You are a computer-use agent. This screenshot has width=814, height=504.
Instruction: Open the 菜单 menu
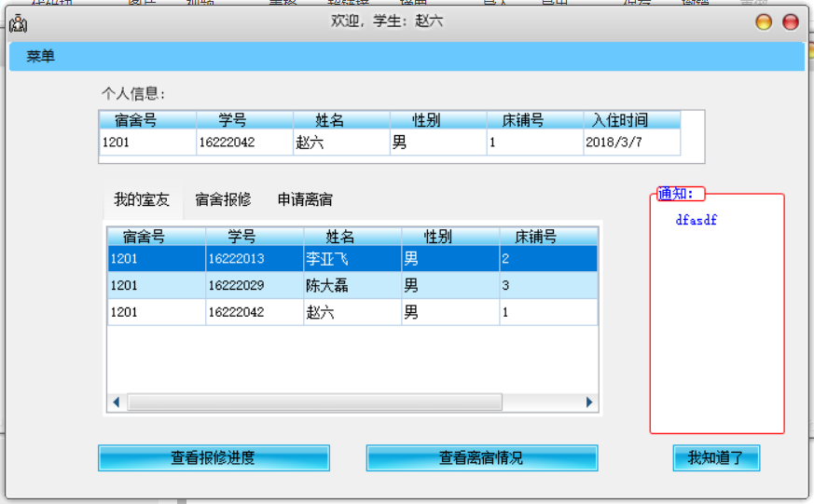(x=40, y=56)
